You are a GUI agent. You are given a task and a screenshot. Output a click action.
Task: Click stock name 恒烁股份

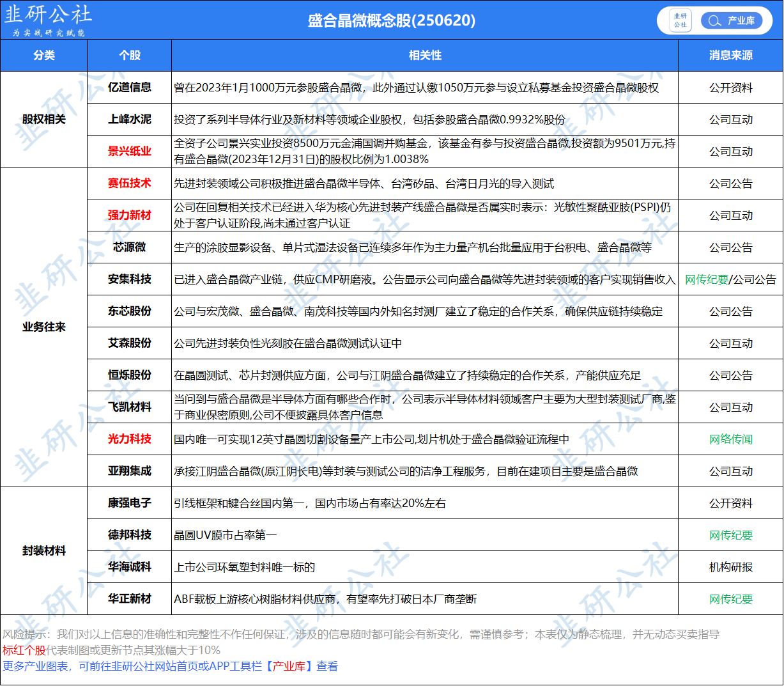pos(130,375)
